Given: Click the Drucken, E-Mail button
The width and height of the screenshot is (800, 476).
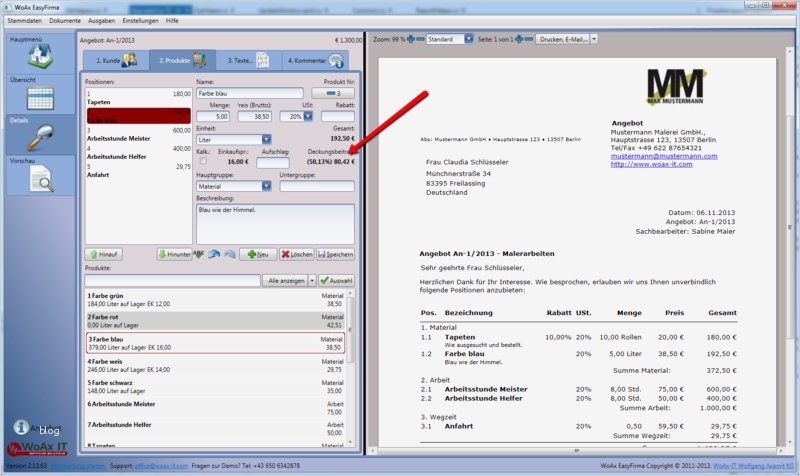Looking at the screenshot, I should (x=563, y=39).
